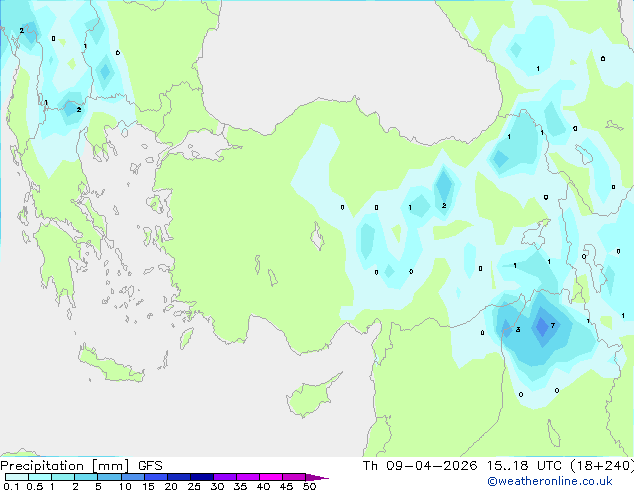Select the 40–45 mm magenta legend swatch
Viewport: 634px width, 490px height.
(271, 477)
